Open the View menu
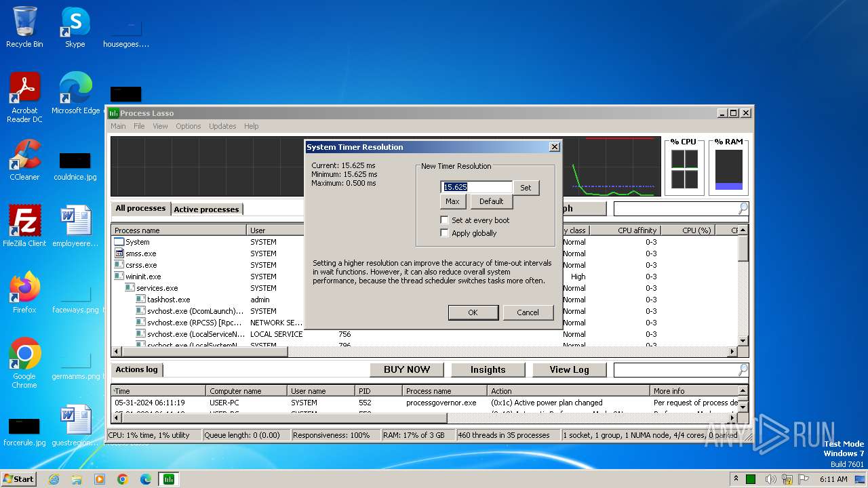This screenshot has height=488, width=868. (160, 126)
